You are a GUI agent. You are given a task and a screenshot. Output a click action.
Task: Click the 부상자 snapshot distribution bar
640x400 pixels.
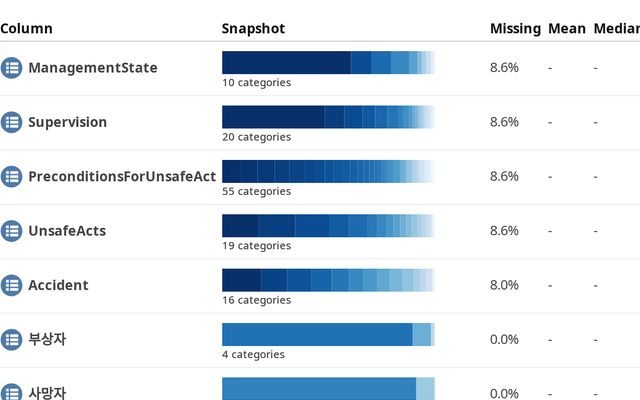(328, 334)
